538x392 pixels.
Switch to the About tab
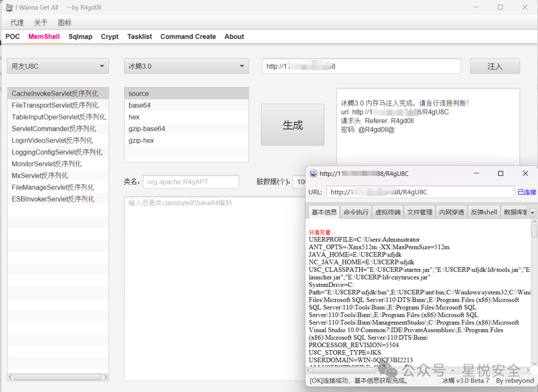(234, 36)
